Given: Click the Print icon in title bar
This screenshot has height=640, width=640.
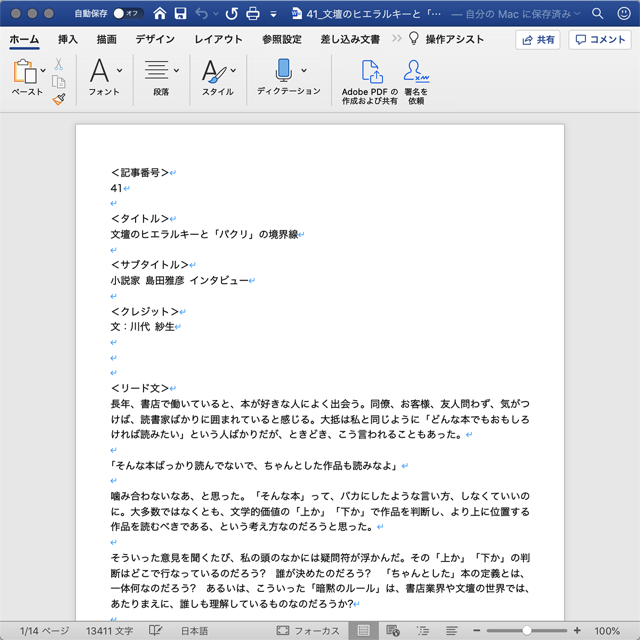Looking at the screenshot, I should click(x=253, y=14).
